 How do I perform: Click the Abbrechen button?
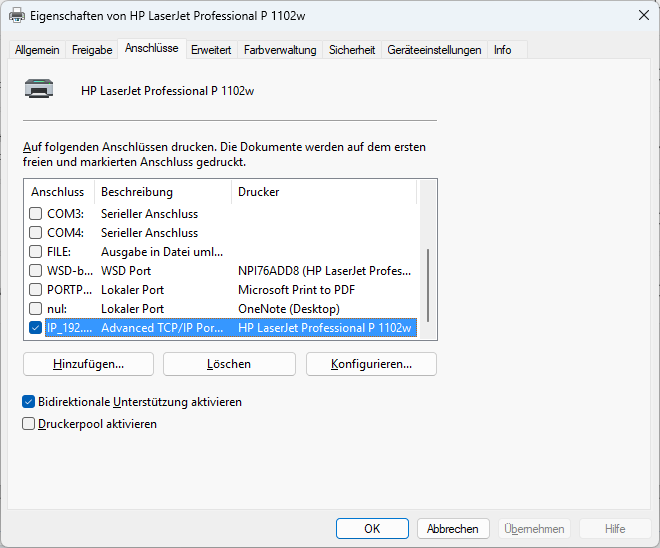(x=453, y=529)
